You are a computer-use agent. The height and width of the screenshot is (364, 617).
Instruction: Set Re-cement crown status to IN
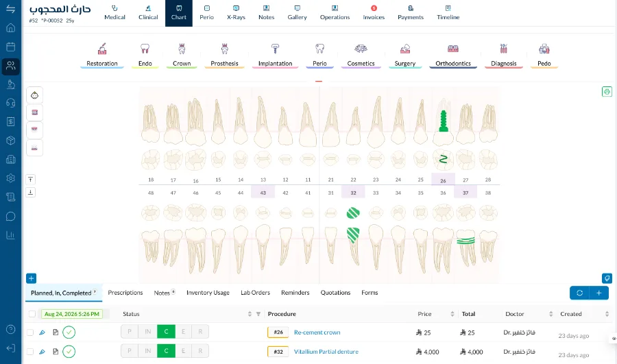147,332
